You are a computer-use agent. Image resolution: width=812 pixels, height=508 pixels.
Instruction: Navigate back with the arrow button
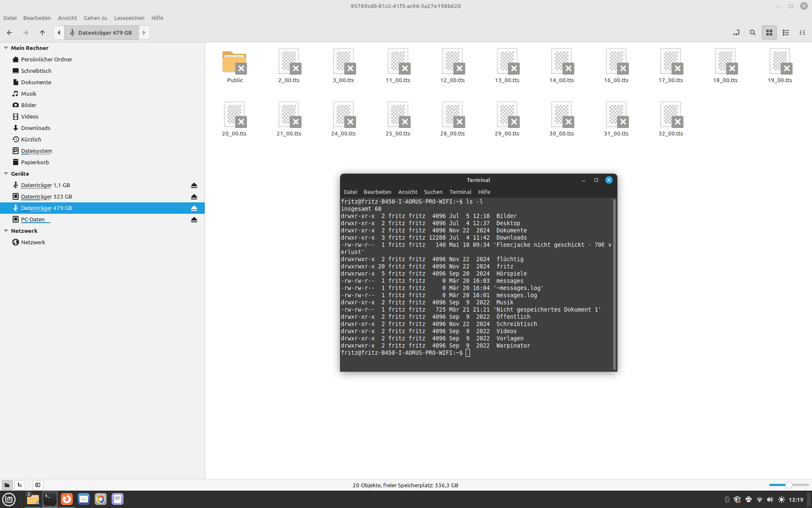[x=9, y=33]
